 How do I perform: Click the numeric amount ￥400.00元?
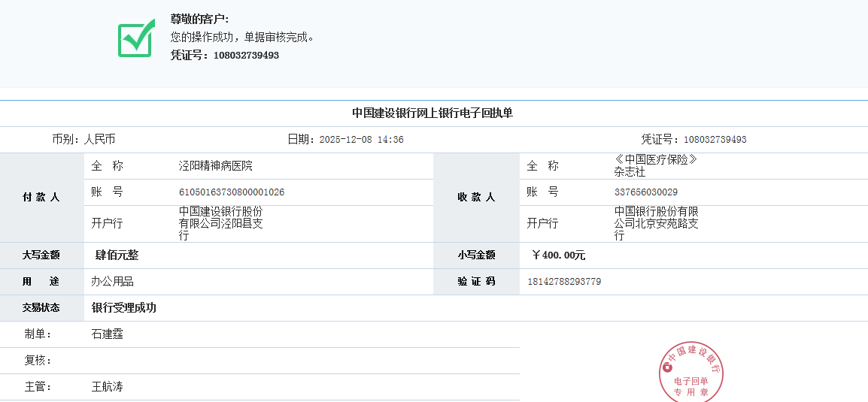558,255
